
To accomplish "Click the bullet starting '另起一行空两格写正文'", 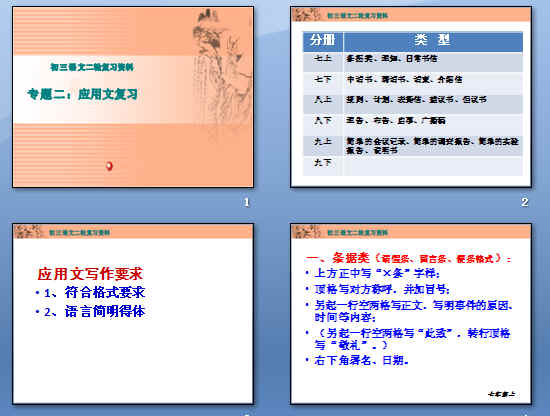I will [x=409, y=311].
